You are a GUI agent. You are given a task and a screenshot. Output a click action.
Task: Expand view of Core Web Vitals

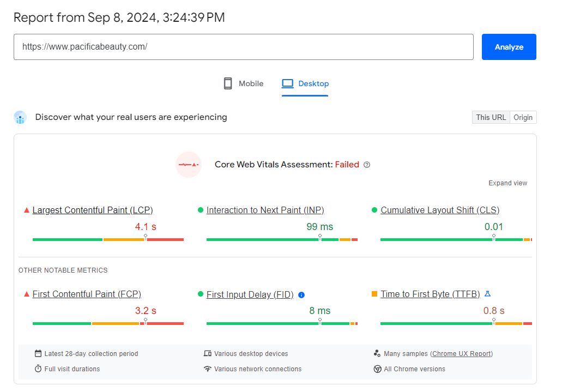coord(507,183)
